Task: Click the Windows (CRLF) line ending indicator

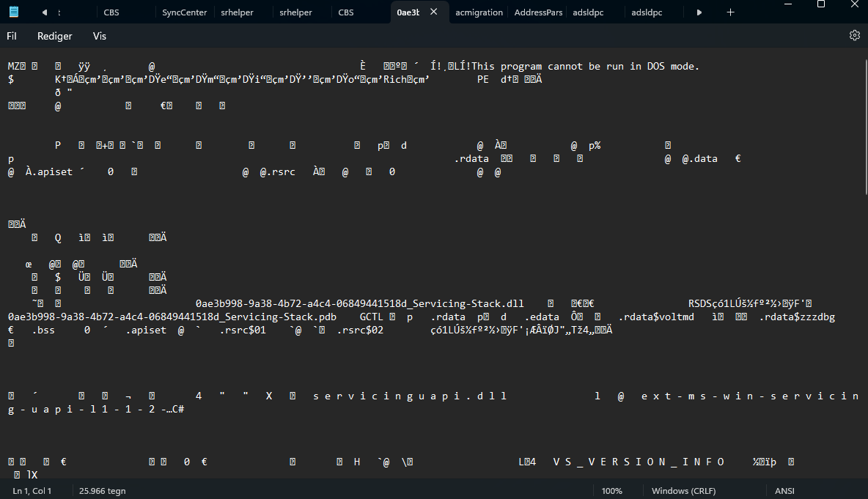Action: (684, 491)
